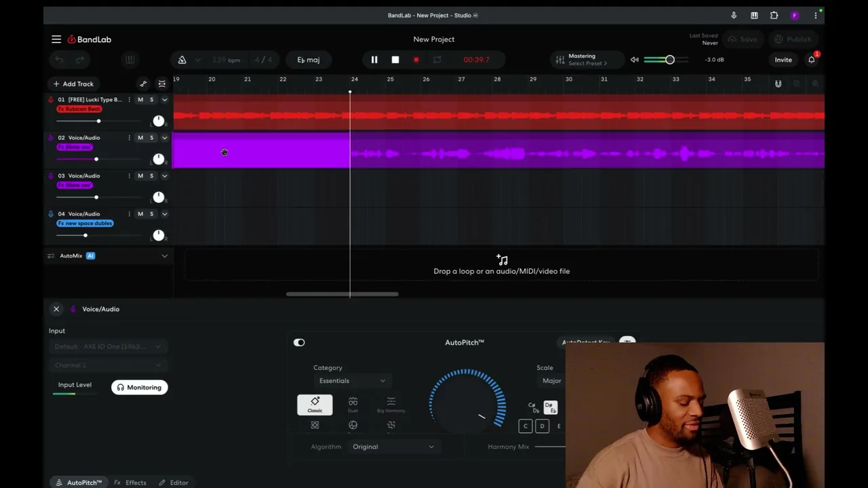Click the pan knob on track 02
Image resolution: width=868 pixels, height=488 pixels.
pos(159,159)
